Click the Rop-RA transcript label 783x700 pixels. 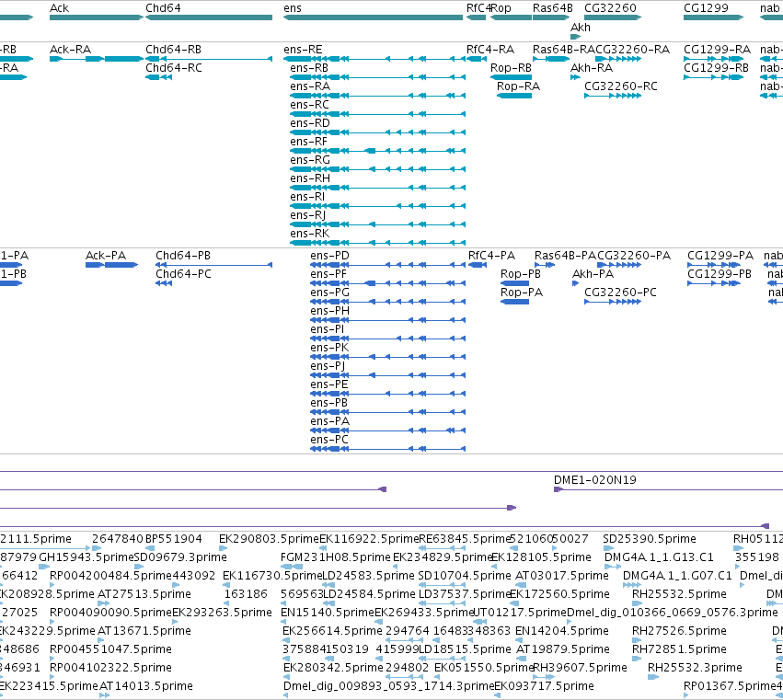(518, 86)
